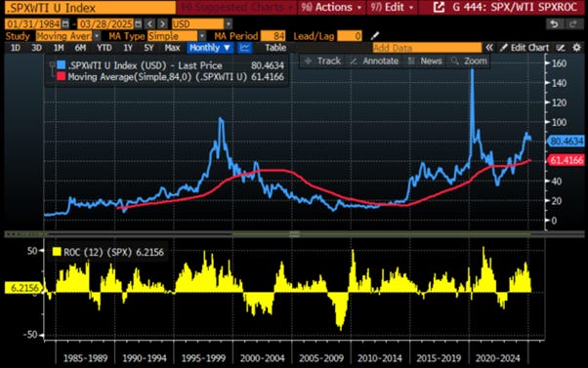Switch to Table view
Viewport: 588px width, 368px height.
[x=275, y=48]
